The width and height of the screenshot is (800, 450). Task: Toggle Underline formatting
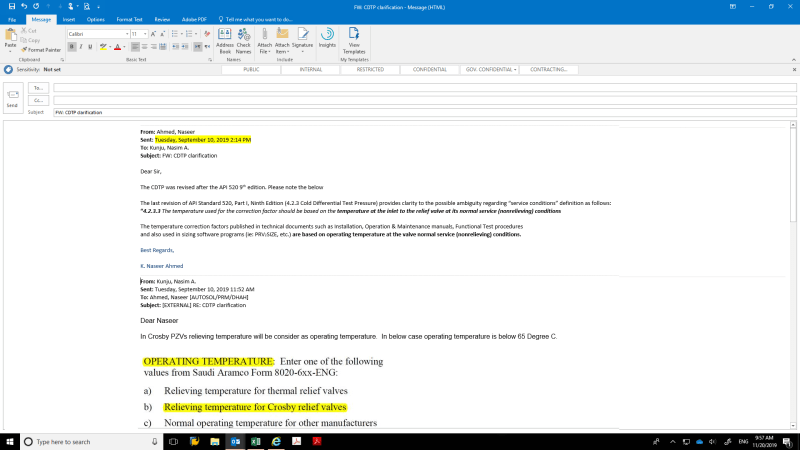90,47
